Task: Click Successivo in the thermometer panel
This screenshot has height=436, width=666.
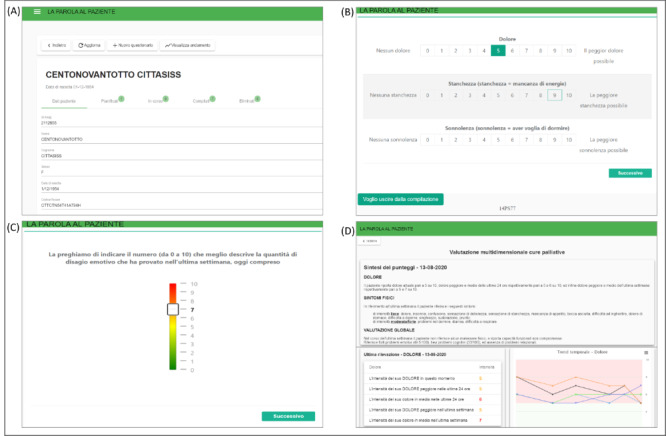Action: (288, 416)
